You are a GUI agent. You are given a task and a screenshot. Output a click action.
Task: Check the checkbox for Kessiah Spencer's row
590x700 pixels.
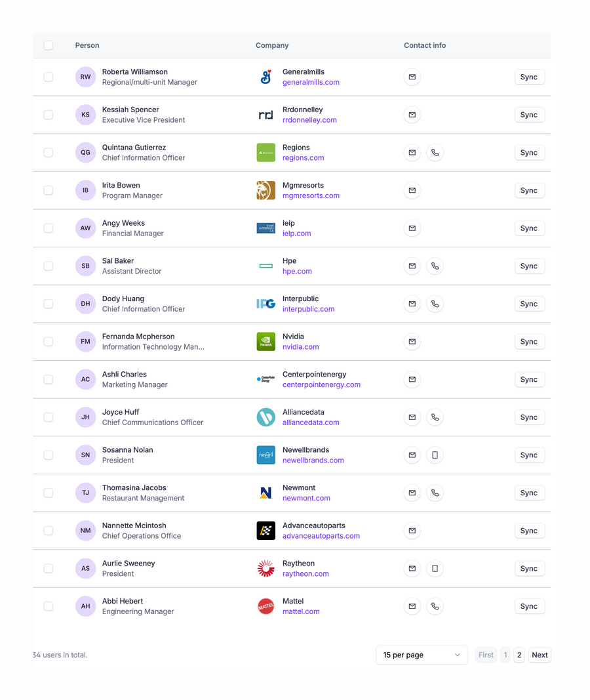(x=48, y=115)
